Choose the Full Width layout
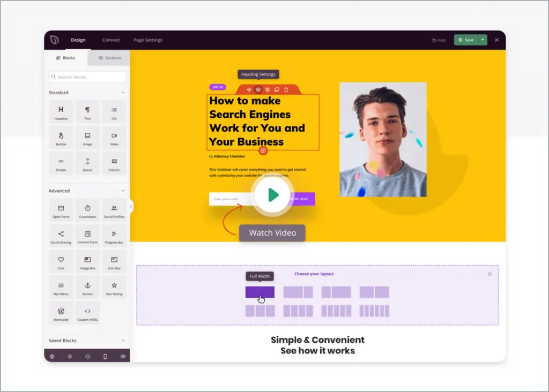This screenshot has height=392, width=549. (x=260, y=292)
